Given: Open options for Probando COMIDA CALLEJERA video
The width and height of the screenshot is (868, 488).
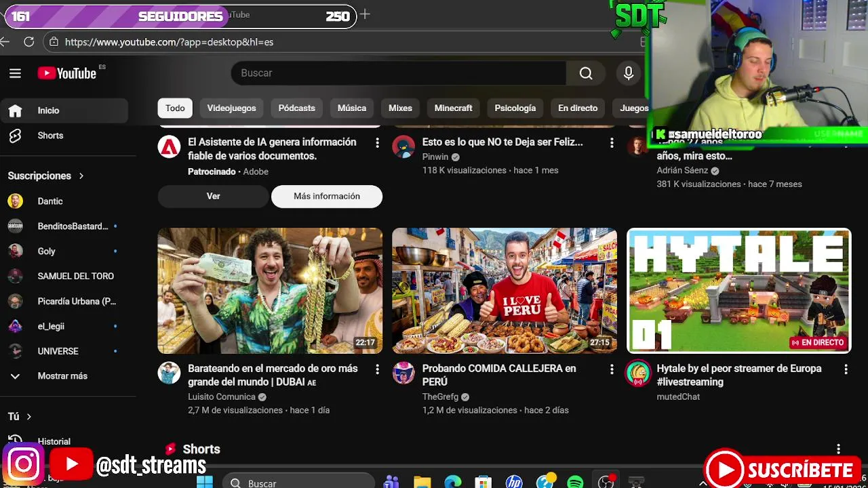Looking at the screenshot, I should [x=612, y=369].
